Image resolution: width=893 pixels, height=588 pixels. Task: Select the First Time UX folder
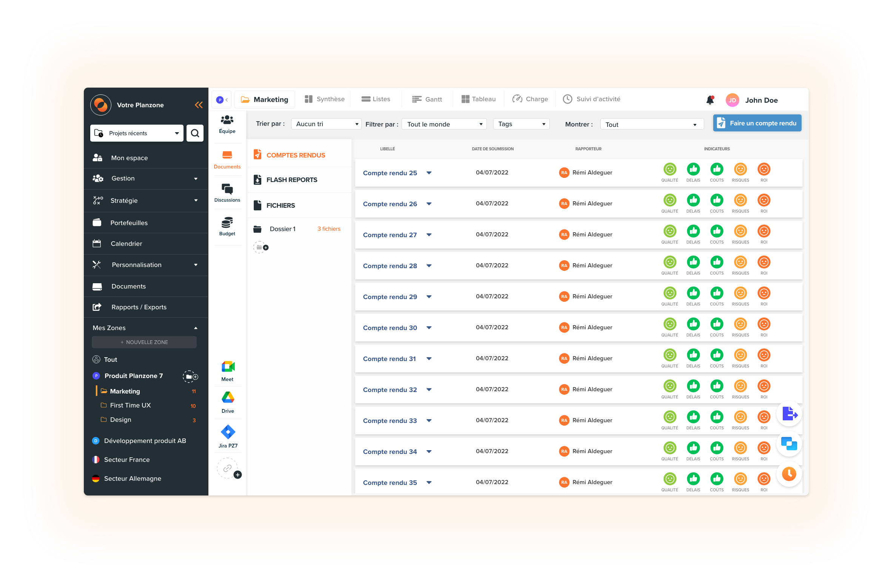[130, 405]
